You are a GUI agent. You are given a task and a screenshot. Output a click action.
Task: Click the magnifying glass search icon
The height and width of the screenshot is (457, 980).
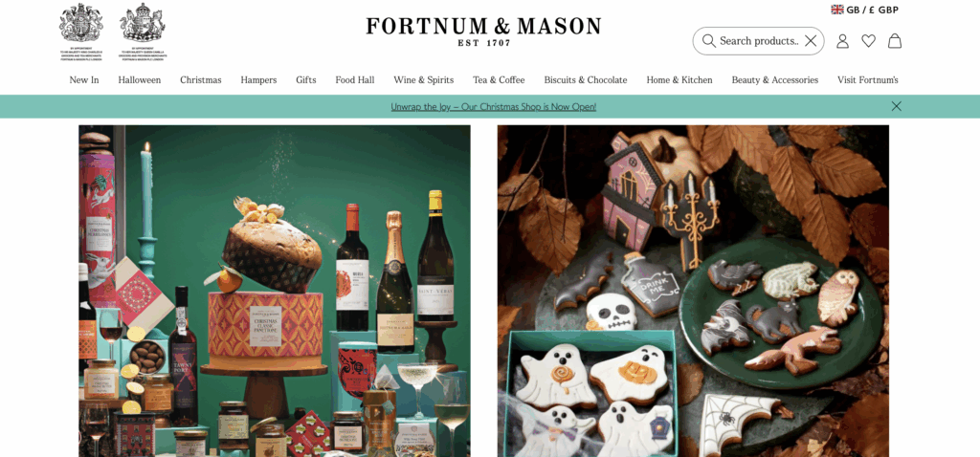(x=708, y=40)
